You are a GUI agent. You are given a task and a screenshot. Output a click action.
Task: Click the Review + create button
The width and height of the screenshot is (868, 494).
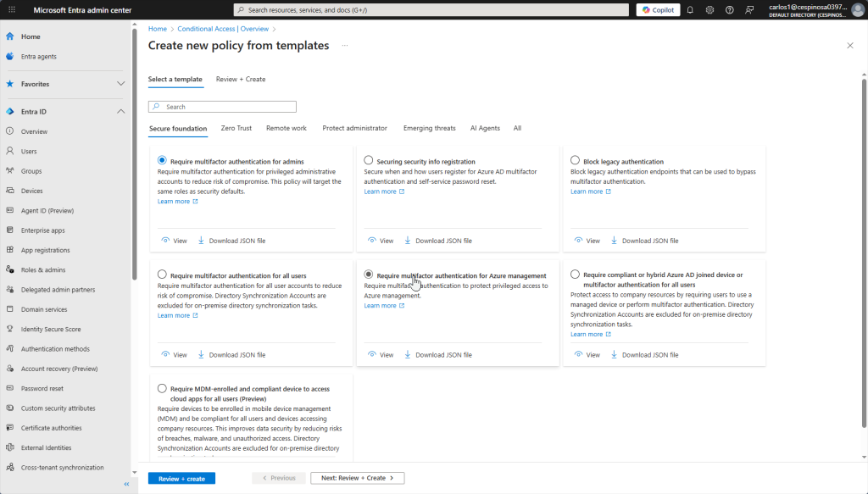(181, 478)
